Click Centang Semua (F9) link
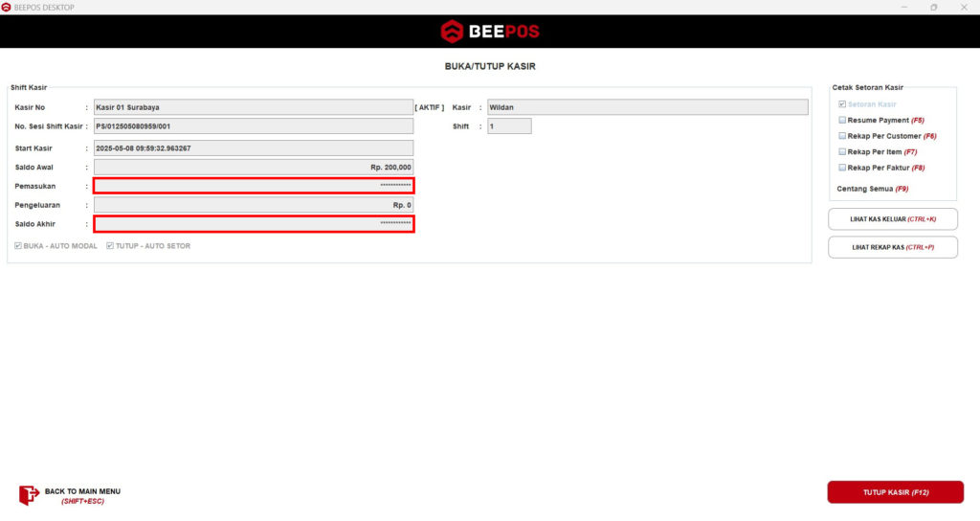Screen dimensions: 980x521 pyautogui.click(x=873, y=189)
